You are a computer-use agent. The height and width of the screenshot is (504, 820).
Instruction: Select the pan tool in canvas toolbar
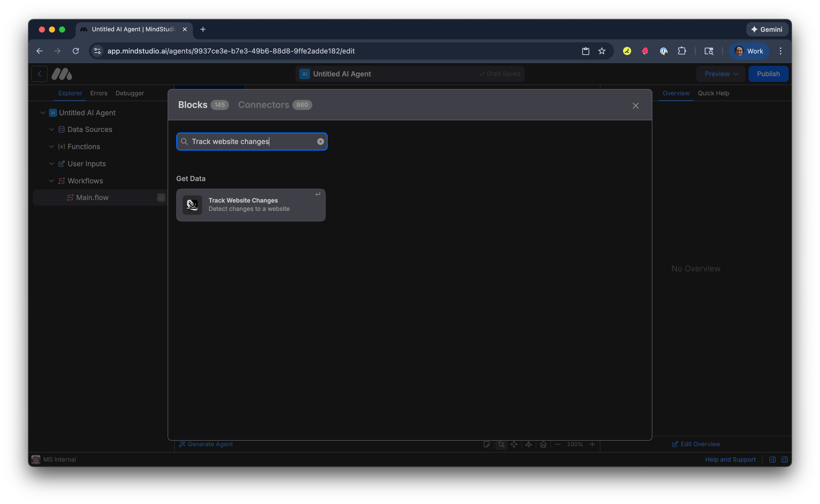pos(515,444)
